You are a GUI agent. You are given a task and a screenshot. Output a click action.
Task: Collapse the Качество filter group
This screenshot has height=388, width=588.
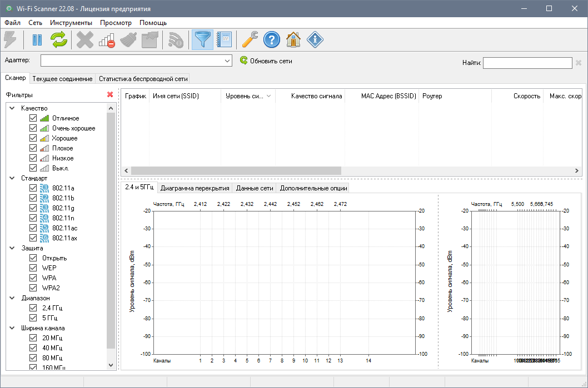(x=13, y=108)
